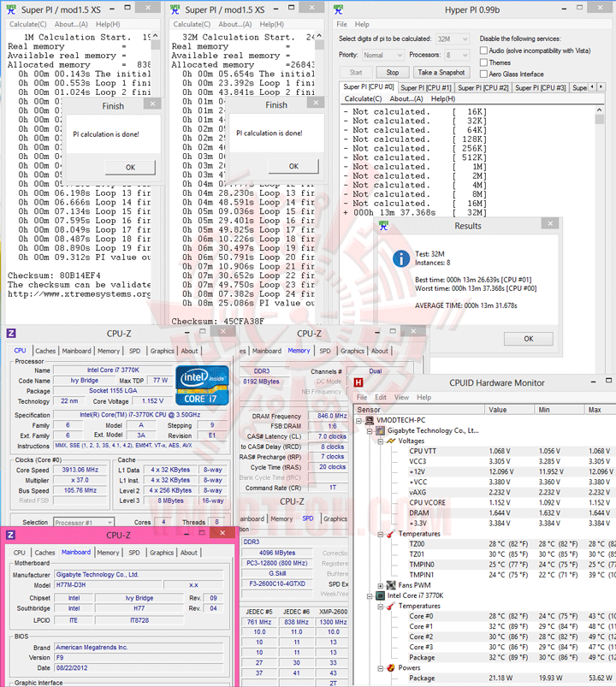Open the digits of pi 32M dropdown
The height and width of the screenshot is (687, 616).
453,39
